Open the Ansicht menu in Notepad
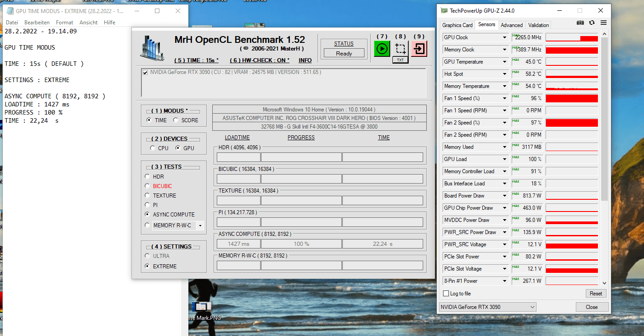This screenshot has height=336, width=644. (x=89, y=23)
